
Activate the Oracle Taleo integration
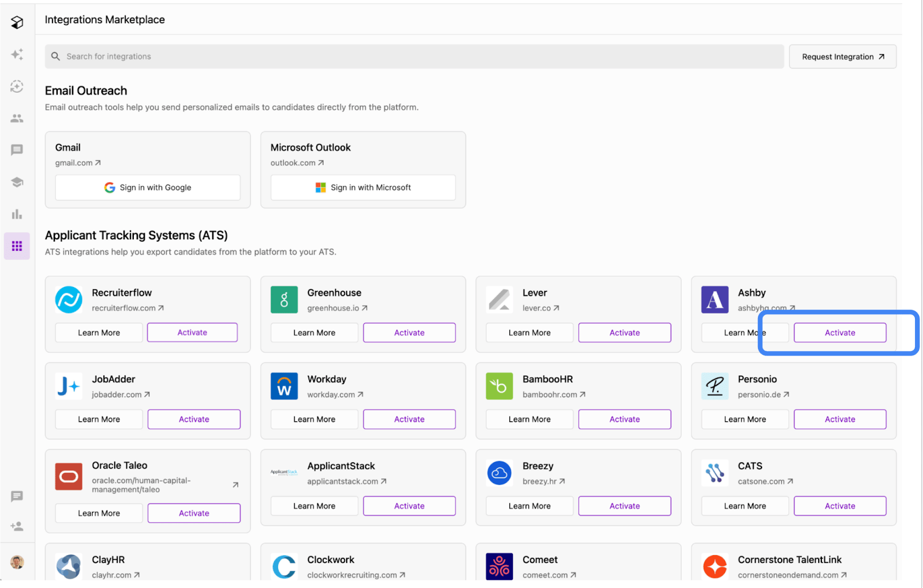coord(194,513)
